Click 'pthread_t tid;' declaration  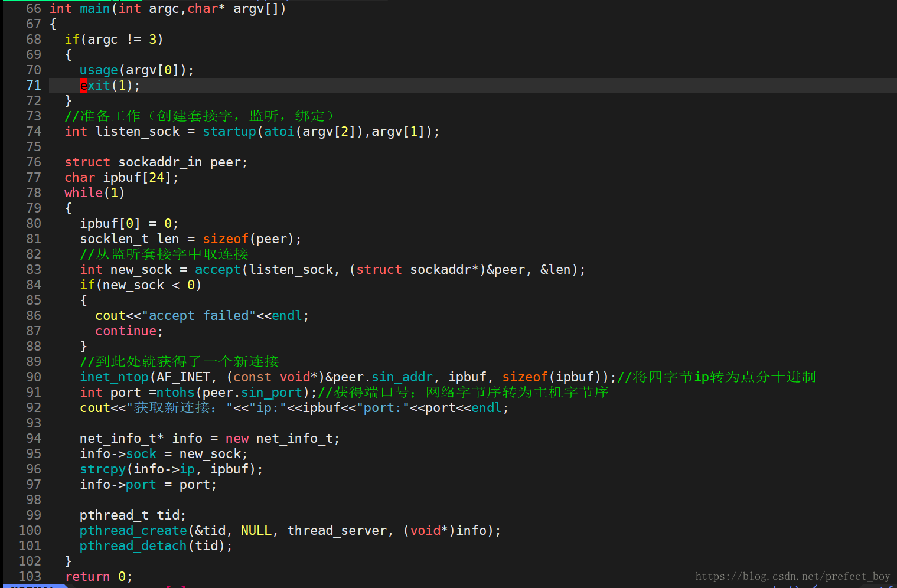(x=133, y=515)
